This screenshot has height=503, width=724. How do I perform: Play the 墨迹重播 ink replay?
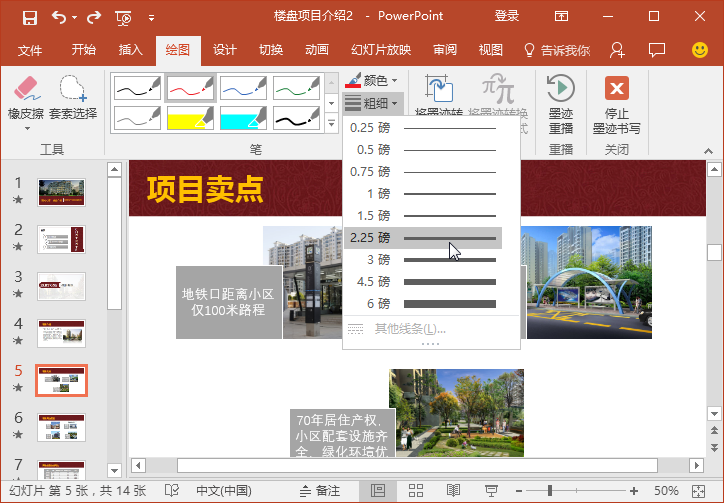pyautogui.click(x=561, y=103)
